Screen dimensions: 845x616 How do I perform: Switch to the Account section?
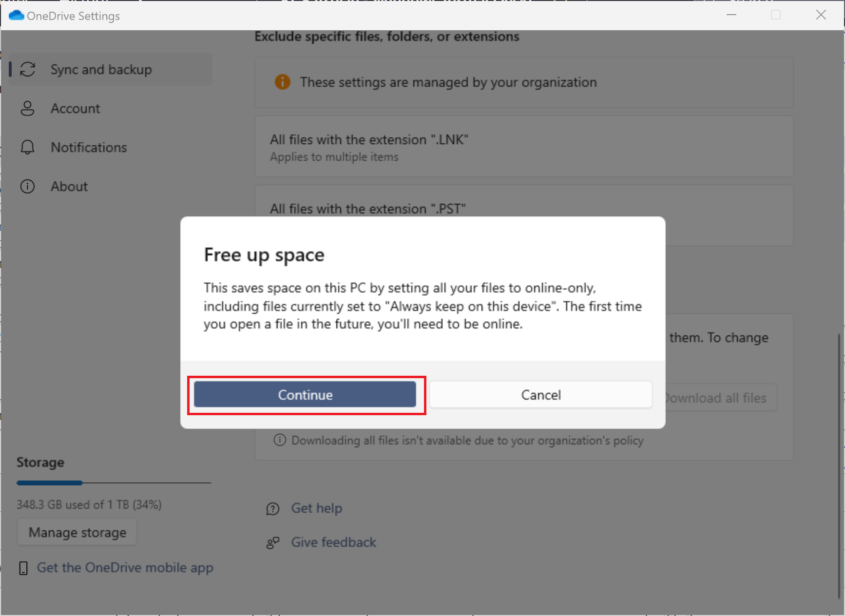76,108
